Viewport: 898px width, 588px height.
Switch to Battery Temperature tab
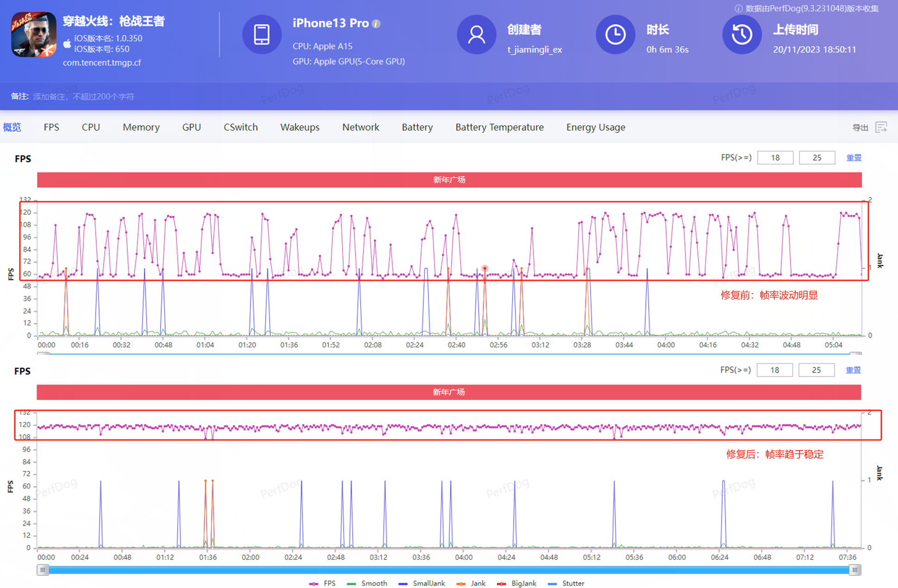pyautogui.click(x=500, y=127)
